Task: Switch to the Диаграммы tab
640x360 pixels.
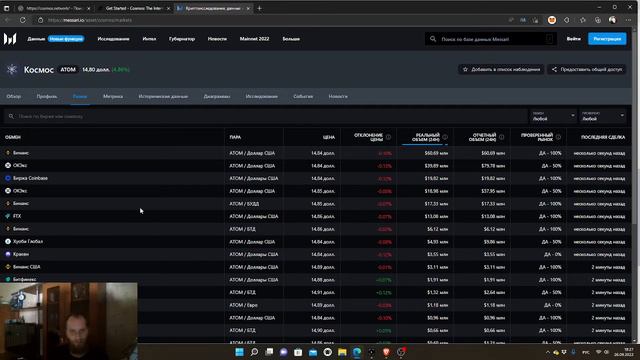Action: (217, 96)
